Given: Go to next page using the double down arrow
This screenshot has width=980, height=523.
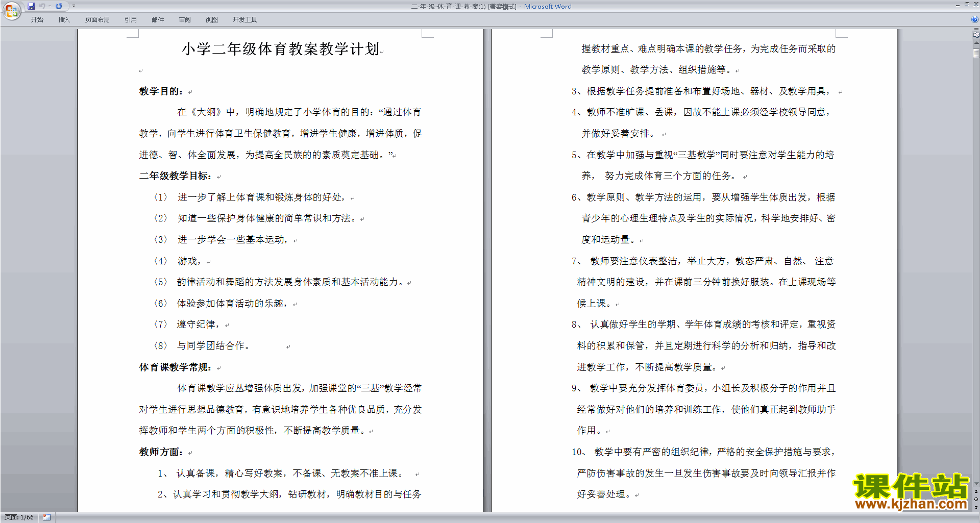Looking at the screenshot, I should (x=976, y=507).
